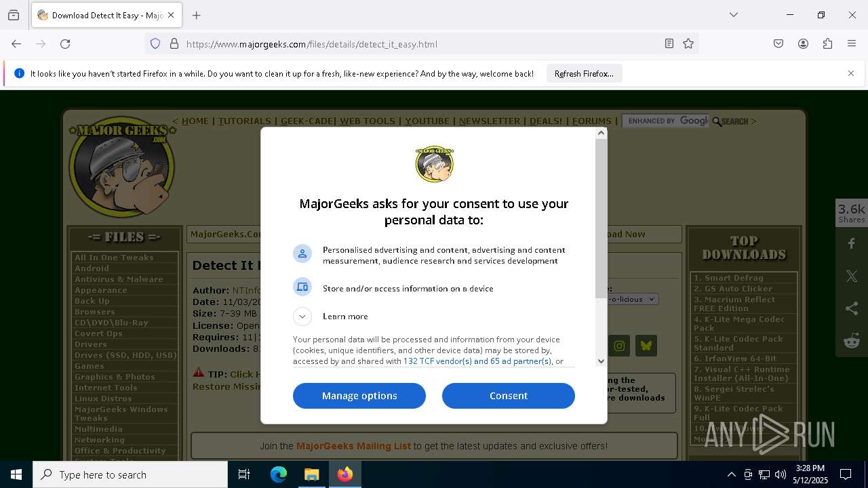The image size is (868, 488).
Task: Click the MajorGeeks logo image
Action: pos(123,167)
